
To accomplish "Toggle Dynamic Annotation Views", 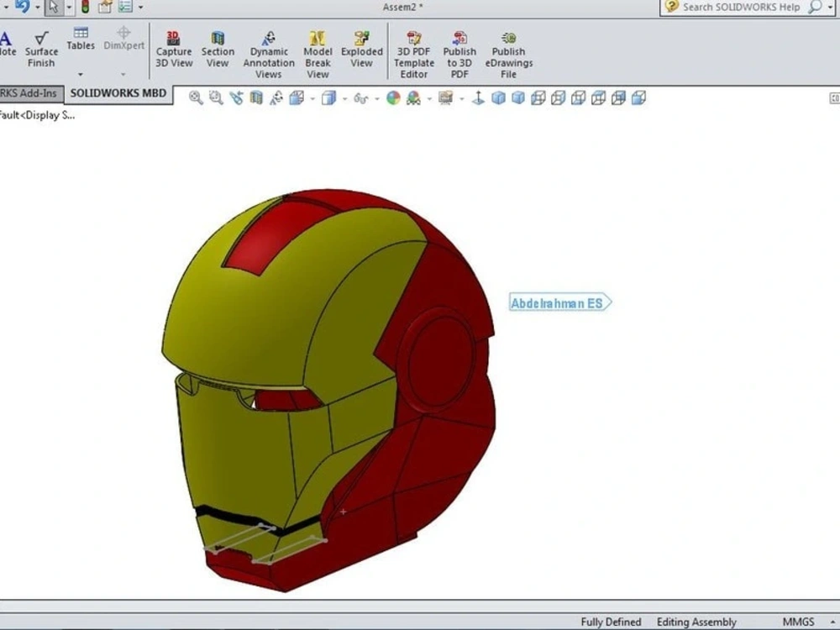I will click(268, 50).
